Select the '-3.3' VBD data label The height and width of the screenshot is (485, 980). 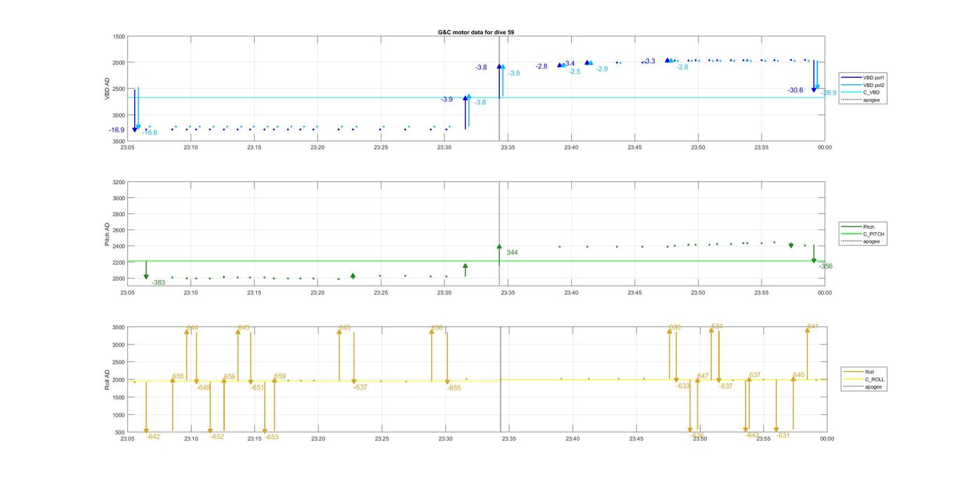[650, 61]
